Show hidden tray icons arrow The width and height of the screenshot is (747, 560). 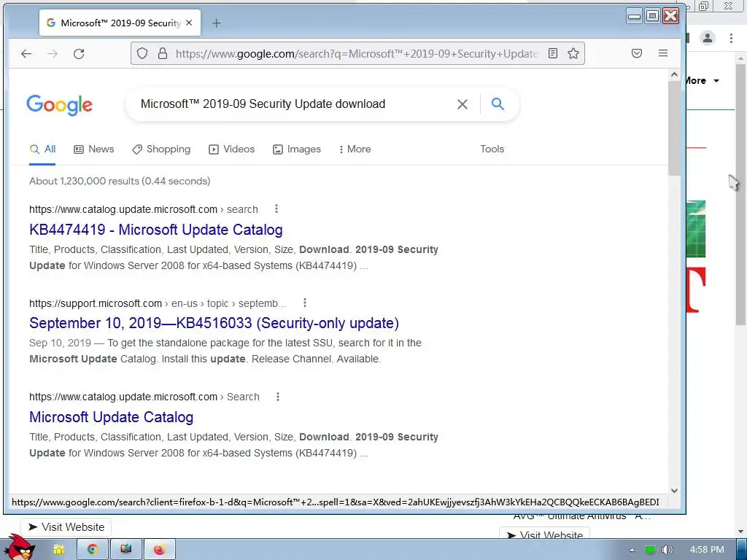click(x=632, y=550)
